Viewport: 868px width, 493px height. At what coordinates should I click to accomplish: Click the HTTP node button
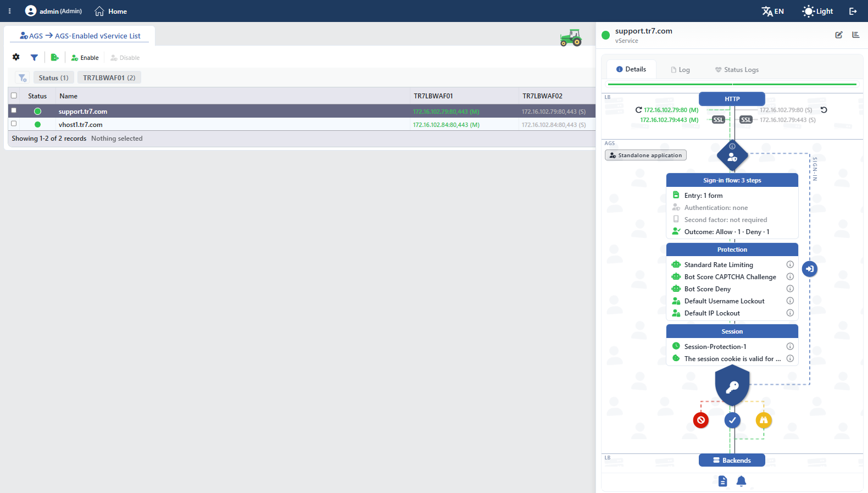tap(732, 99)
